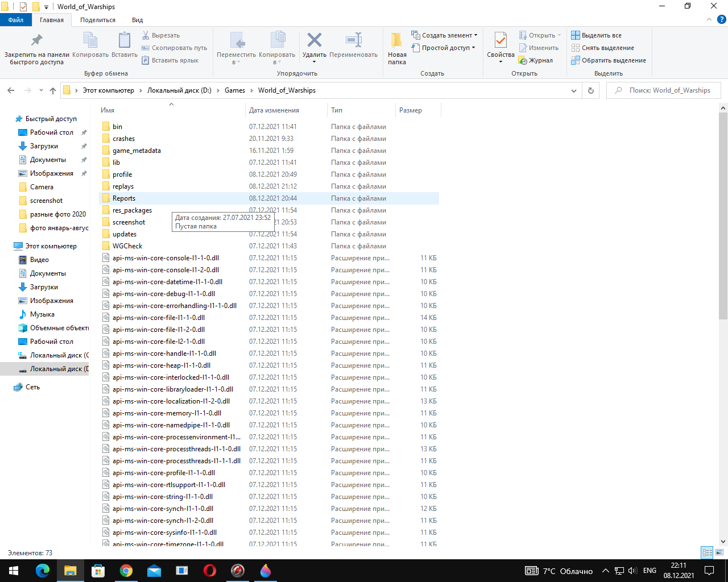Image resolution: width=728 pixels, height=582 pixels.
Task: Navigate to Этот компьютер breadcrumb segment
Action: (109, 90)
